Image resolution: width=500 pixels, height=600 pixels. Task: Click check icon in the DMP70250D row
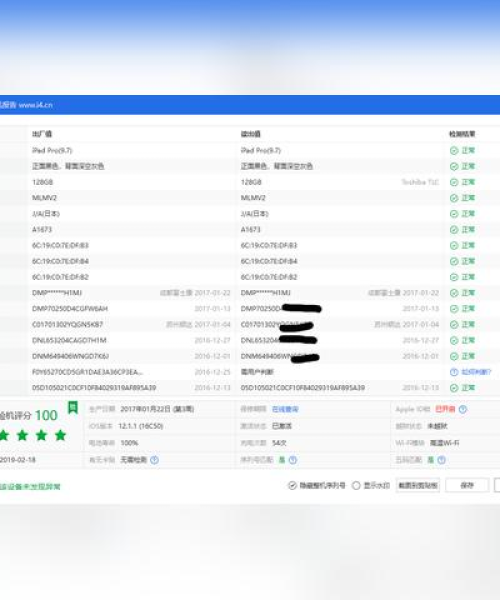[x=454, y=309]
